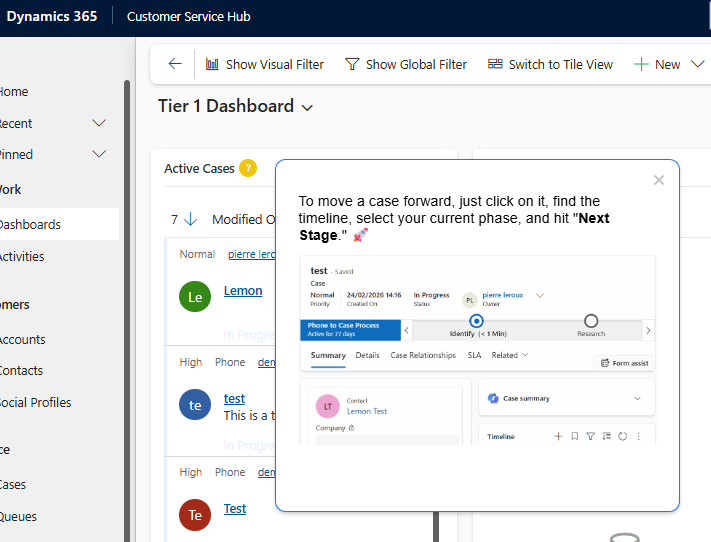The image size is (711, 542).
Task: Click the den owner link in first High Phone row
Action: tap(267, 362)
